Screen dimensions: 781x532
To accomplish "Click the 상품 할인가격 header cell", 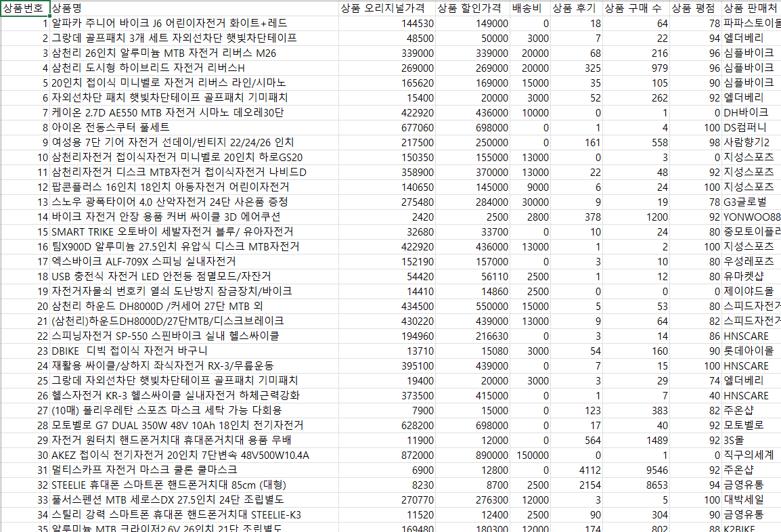I will point(470,8).
